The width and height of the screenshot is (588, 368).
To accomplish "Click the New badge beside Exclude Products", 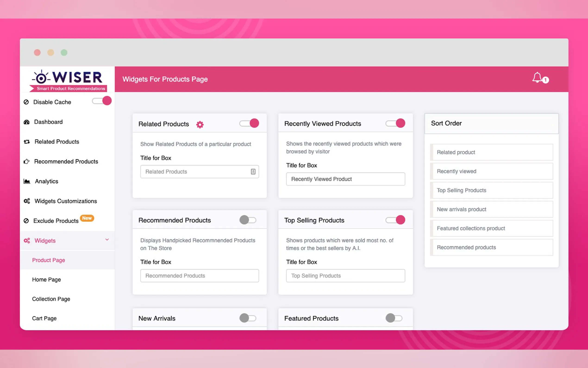I will click(x=87, y=218).
